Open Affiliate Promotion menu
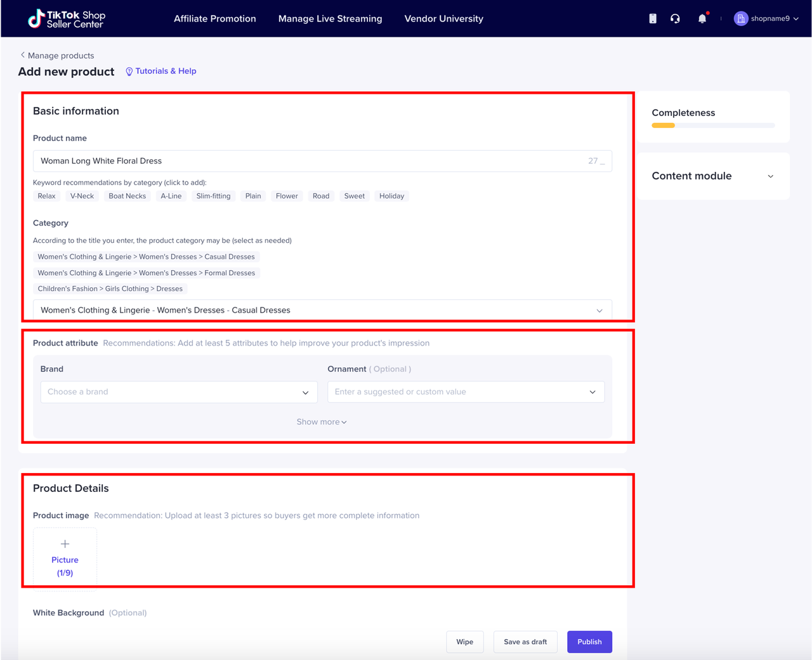 tap(215, 19)
